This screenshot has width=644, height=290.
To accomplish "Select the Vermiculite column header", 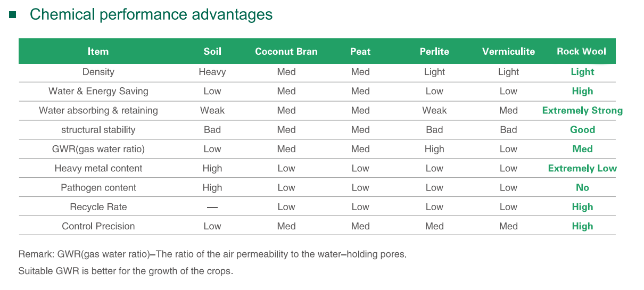I will [x=508, y=52].
